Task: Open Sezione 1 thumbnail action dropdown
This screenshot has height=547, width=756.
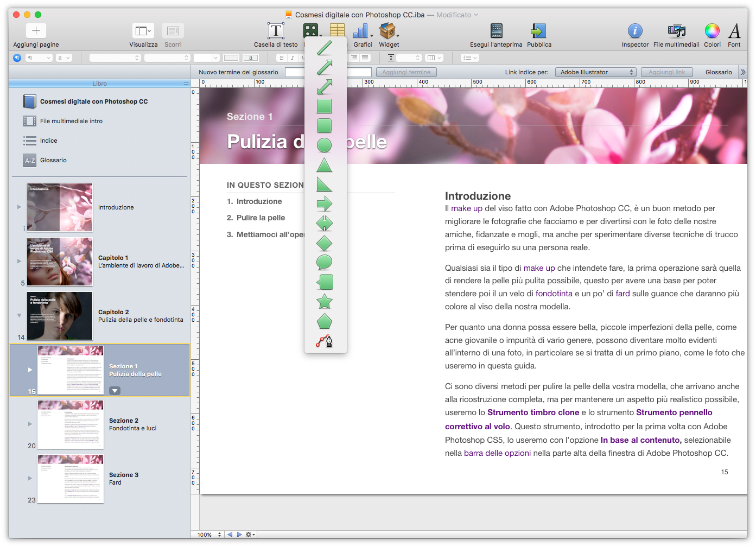Action: pyautogui.click(x=115, y=391)
